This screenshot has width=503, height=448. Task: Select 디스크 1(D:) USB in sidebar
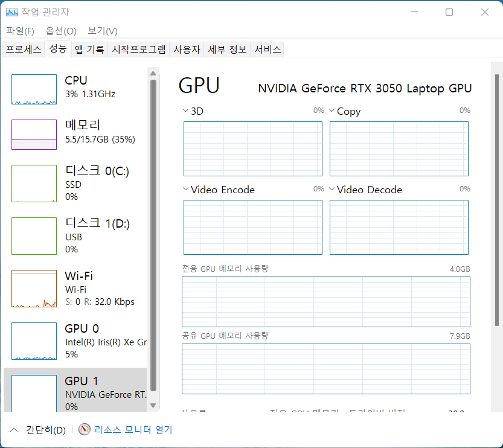pyautogui.click(x=78, y=236)
